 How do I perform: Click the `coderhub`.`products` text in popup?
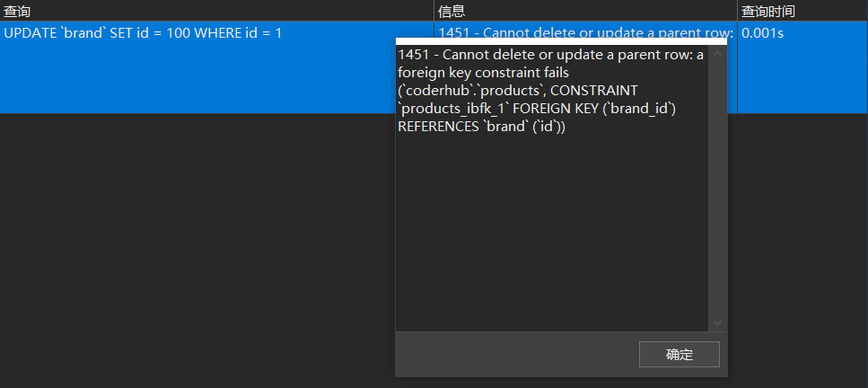coord(470,91)
